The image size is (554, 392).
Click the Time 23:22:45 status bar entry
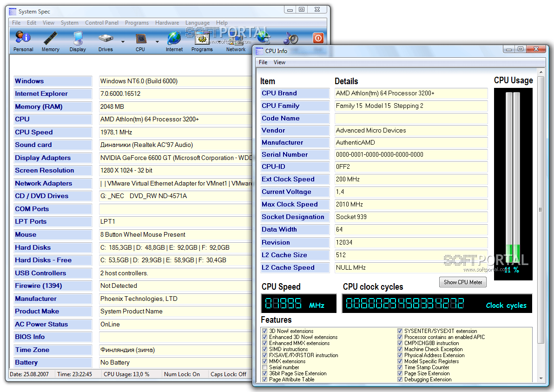[74, 374]
